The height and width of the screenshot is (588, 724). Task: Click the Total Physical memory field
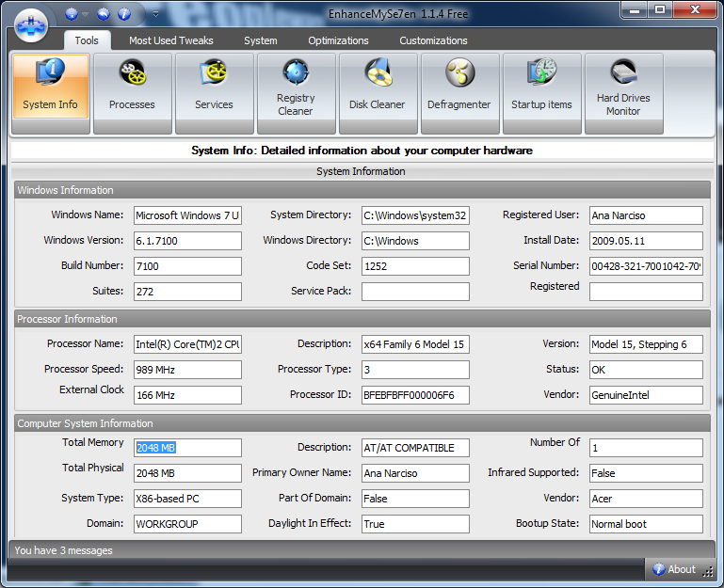(x=187, y=473)
